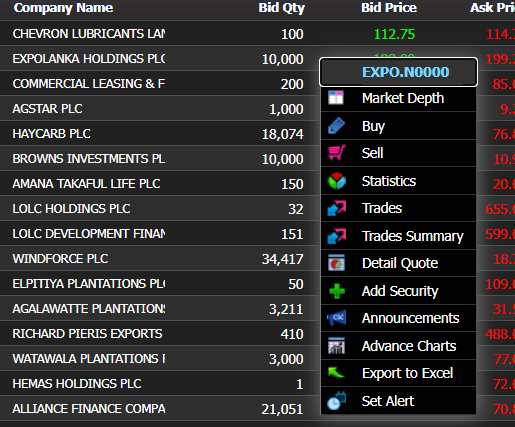Click bid quantity 3,000 for Watawala Plantations

pos(286,359)
